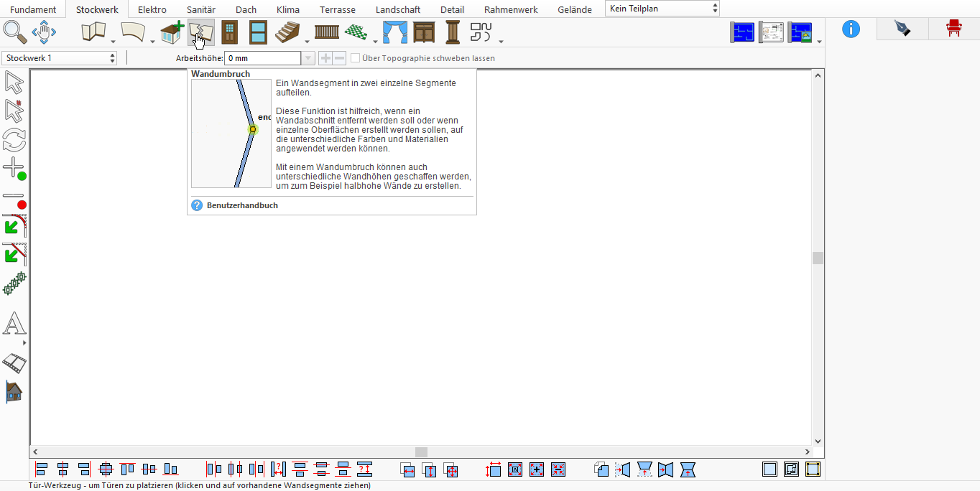980x491 pixels.
Task: Select the window tool icon
Action: 258,32
